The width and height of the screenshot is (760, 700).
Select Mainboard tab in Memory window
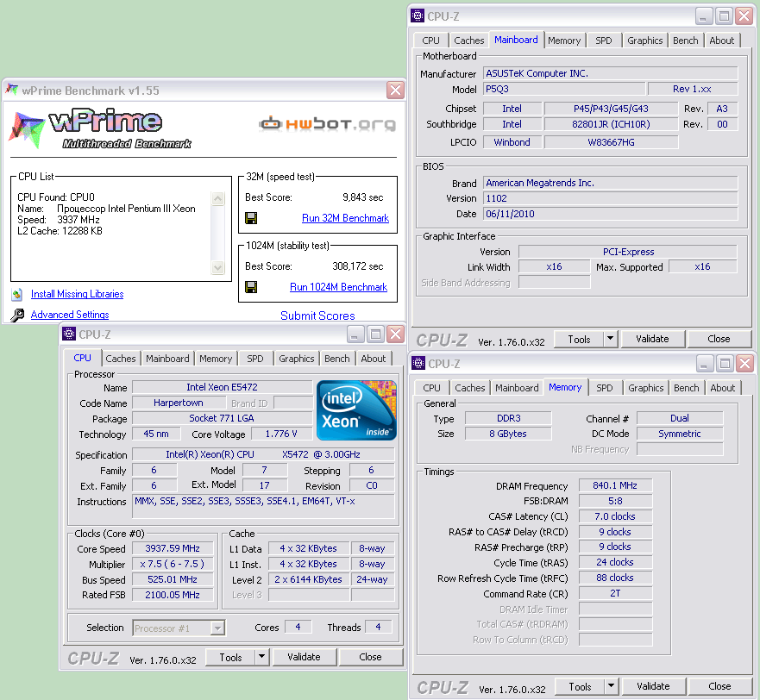[x=518, y=388]
